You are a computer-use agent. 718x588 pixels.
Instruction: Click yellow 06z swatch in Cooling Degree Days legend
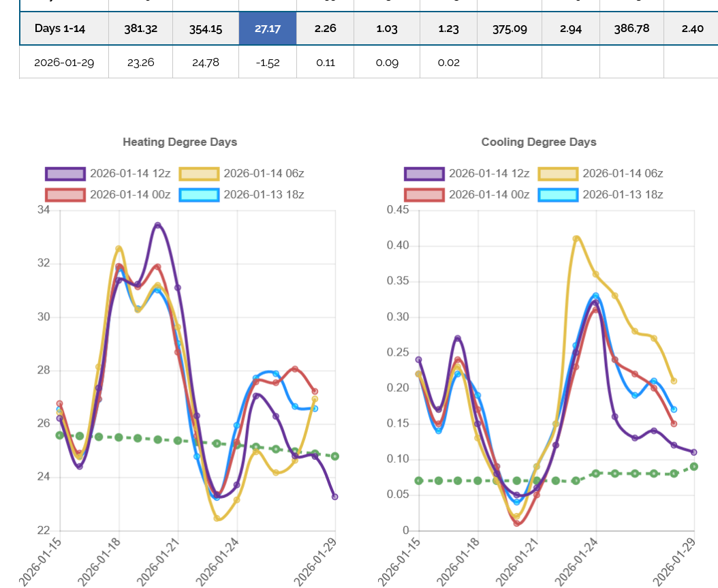[x=557, y=174]
